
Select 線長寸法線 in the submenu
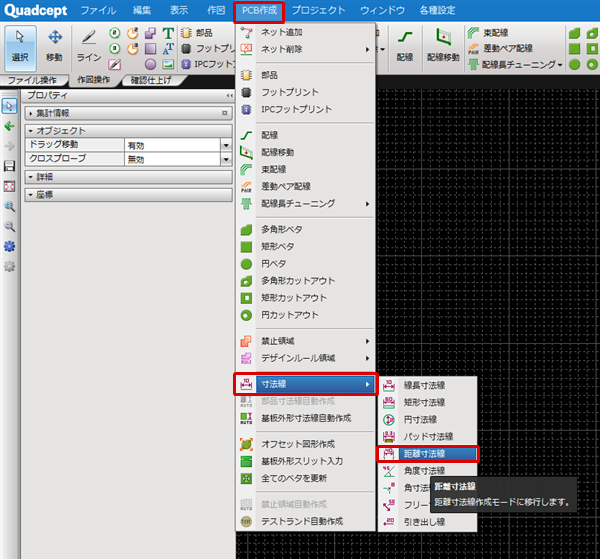coord(427,385)
